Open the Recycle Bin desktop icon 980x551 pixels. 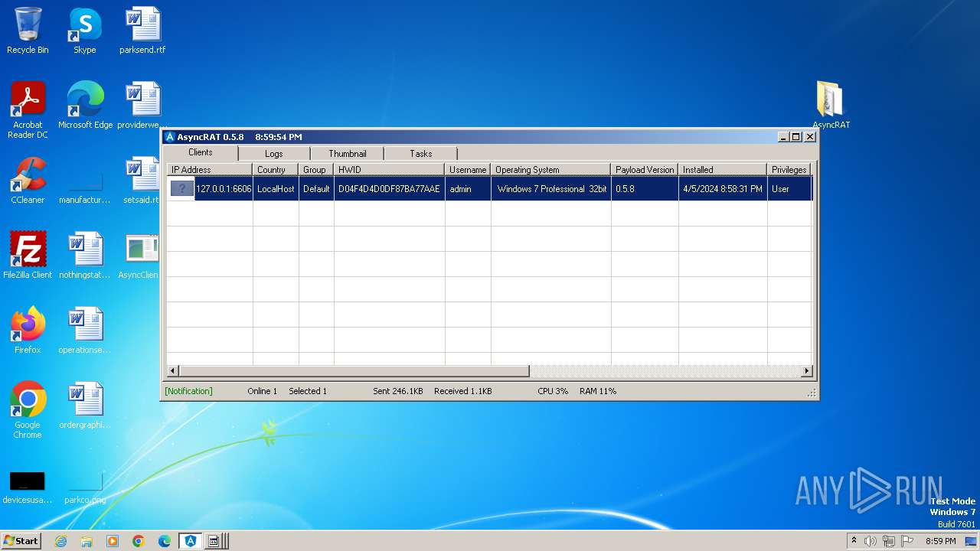pyautogui.click(x=28, y=31)
